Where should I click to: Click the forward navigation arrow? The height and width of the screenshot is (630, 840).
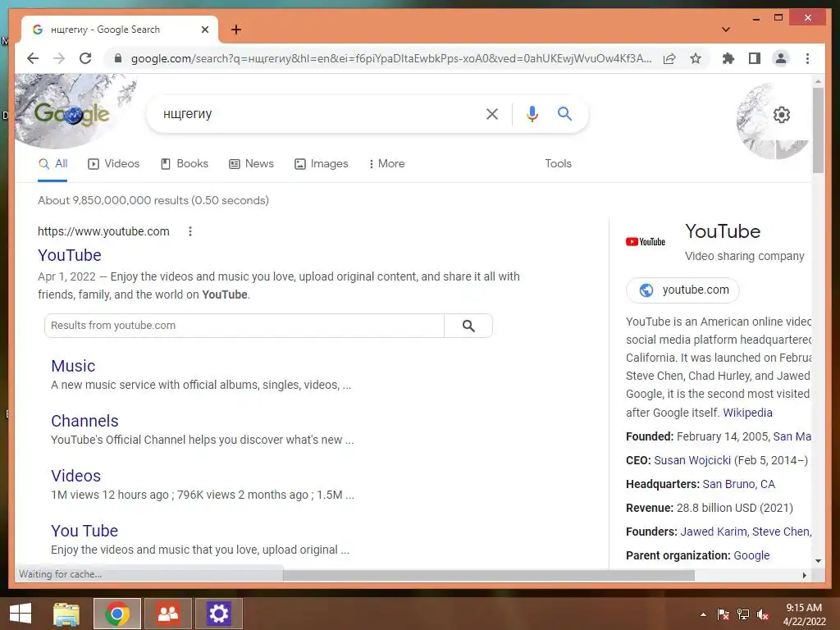[59, 58]
